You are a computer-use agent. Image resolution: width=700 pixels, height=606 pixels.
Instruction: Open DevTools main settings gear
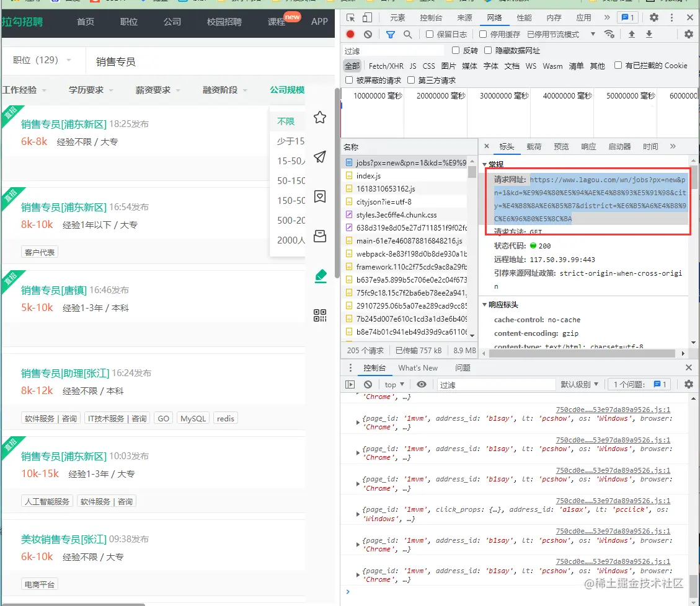tap(654, 17)
